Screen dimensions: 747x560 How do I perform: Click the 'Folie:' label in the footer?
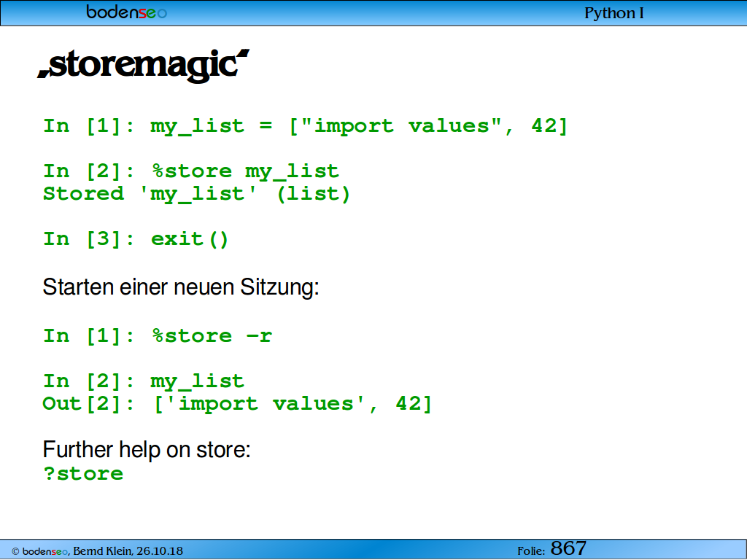[531, 551]
